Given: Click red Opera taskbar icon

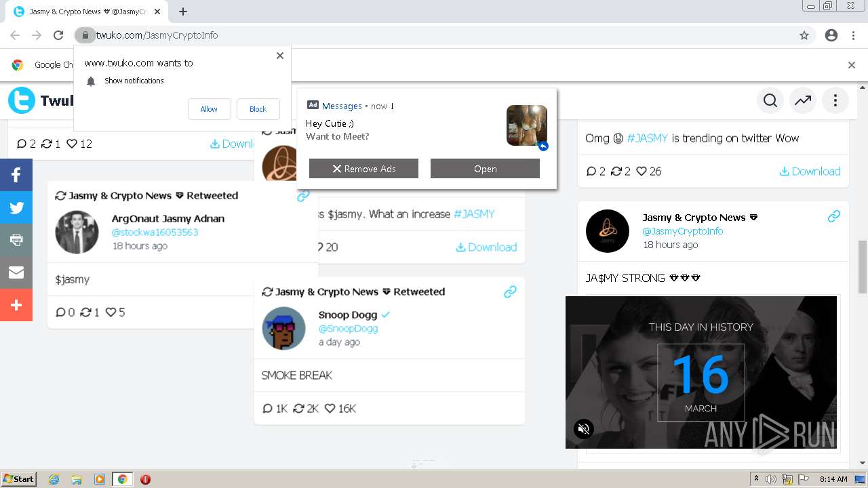Looking at the screenshot, I should [x=145, y=479].
